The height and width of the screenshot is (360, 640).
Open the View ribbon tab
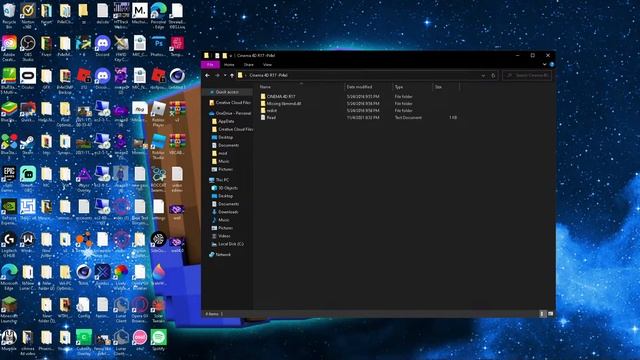[x=267, y=64]
